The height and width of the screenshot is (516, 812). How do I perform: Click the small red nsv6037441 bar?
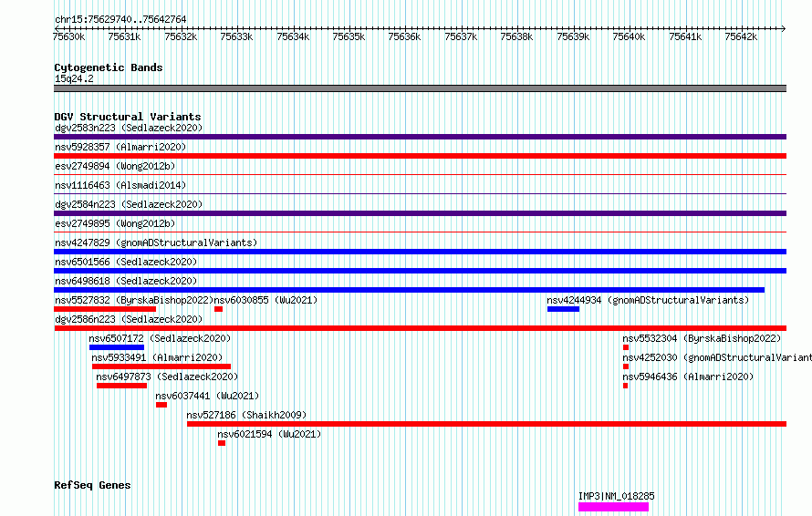click(161, 405)
